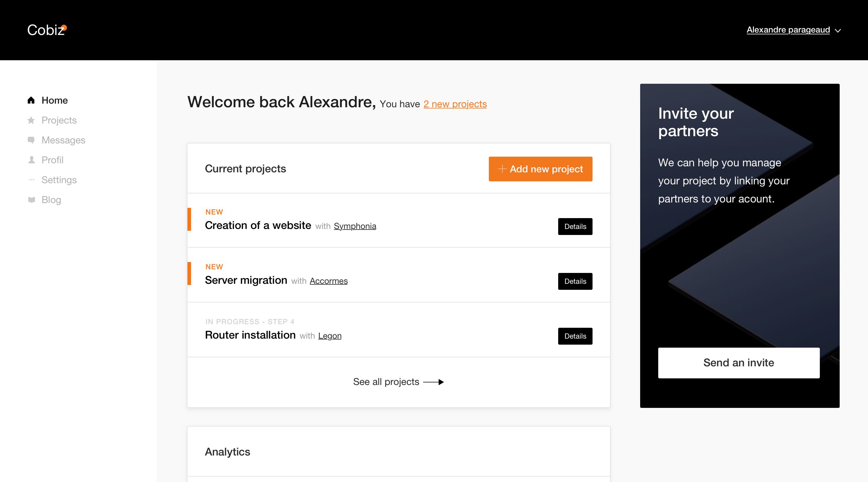Follow the 2 new projects link
Image resolution: width=868 pixels, height=482 pixels.
[455, 104]
